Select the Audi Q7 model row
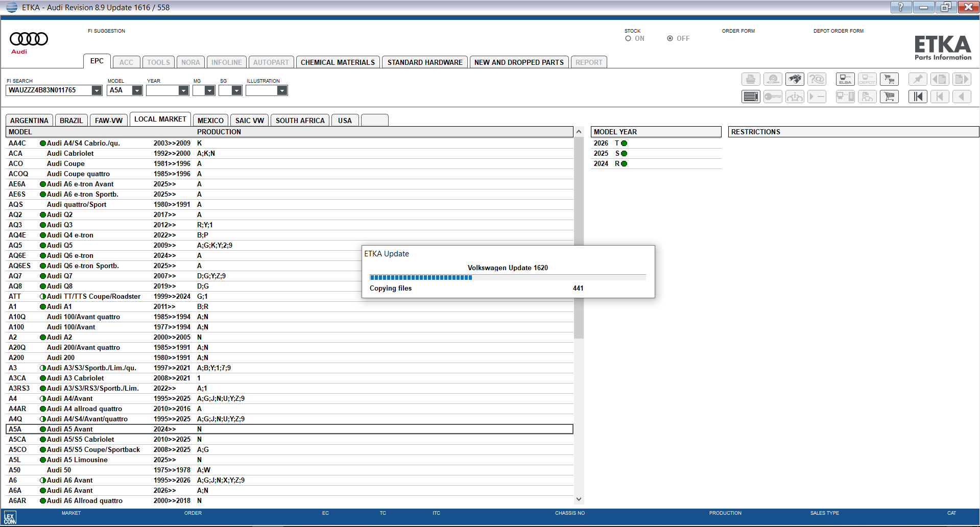980x527 pixels. pyautogui.click(x=289, y=276)
